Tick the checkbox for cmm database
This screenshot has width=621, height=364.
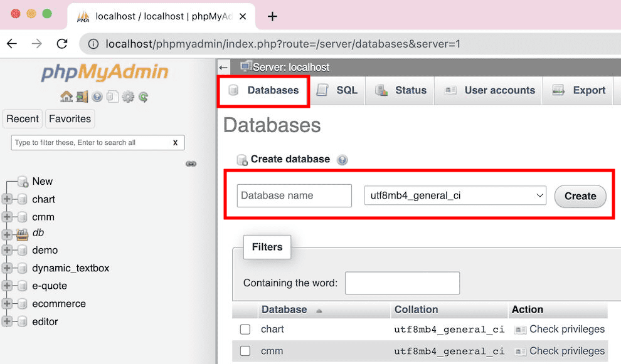click(245, 351)
